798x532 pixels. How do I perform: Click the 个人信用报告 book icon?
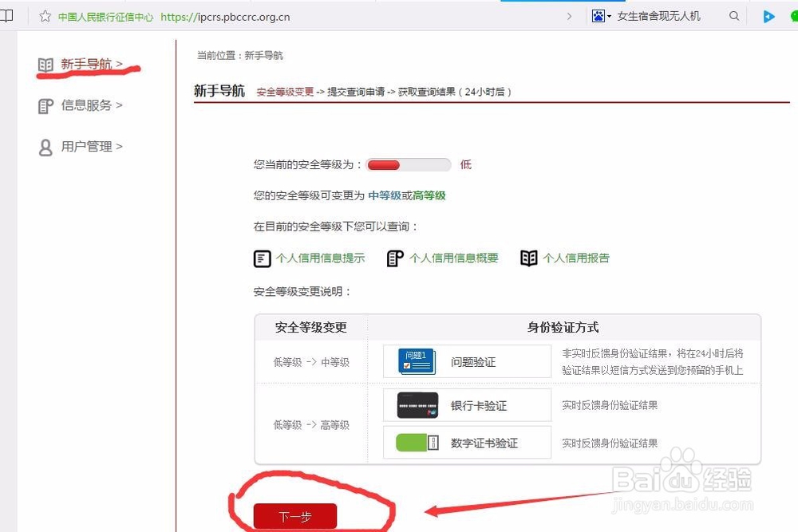pyautogui.click(x=529, y=258)
